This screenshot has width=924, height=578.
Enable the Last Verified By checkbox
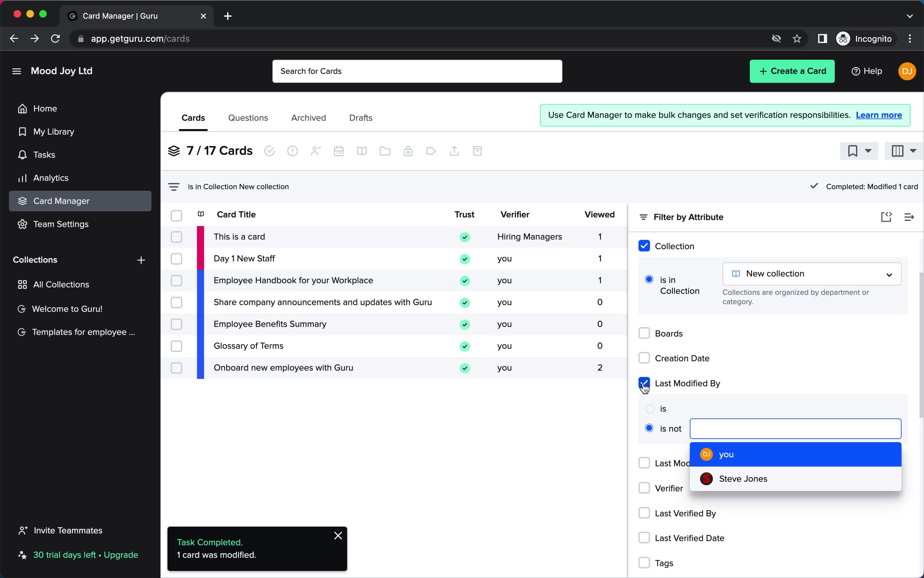pos(644,512)
